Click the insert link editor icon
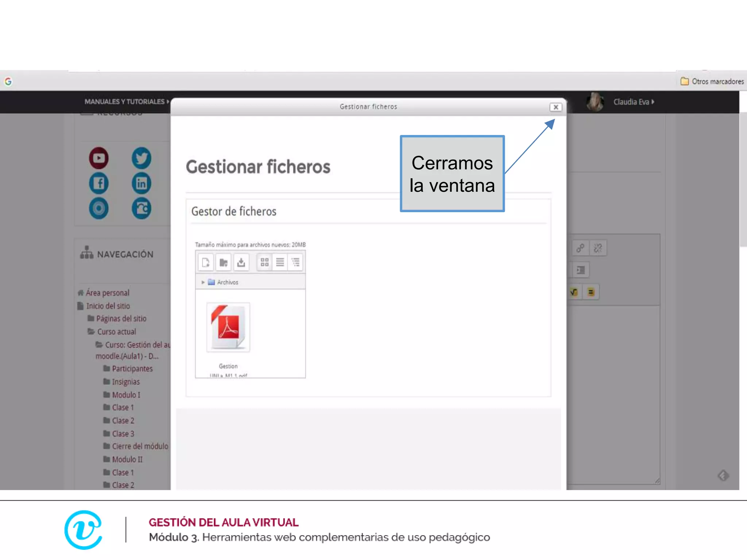The width and height of the screenshot is (747, 560). (580, 248)
